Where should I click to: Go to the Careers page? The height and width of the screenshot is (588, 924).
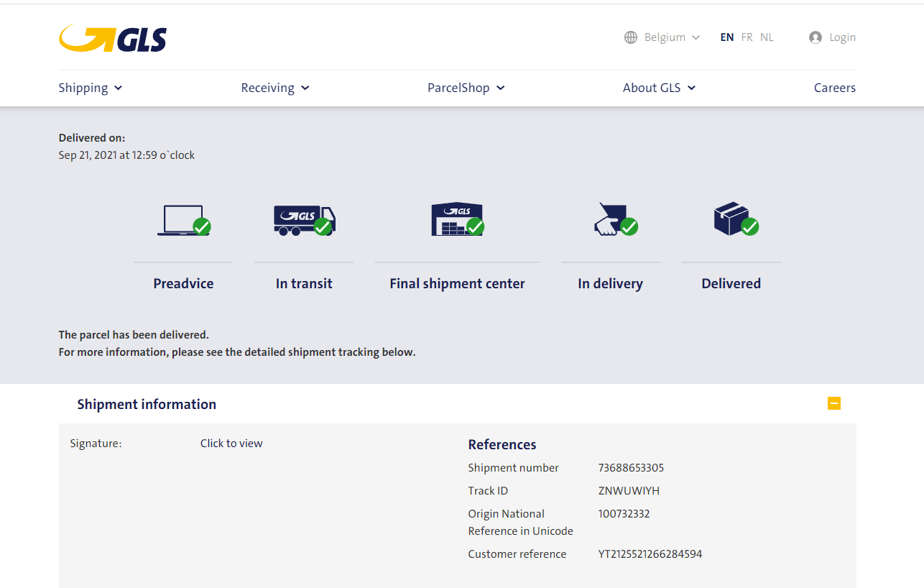(x=834, y=88)
